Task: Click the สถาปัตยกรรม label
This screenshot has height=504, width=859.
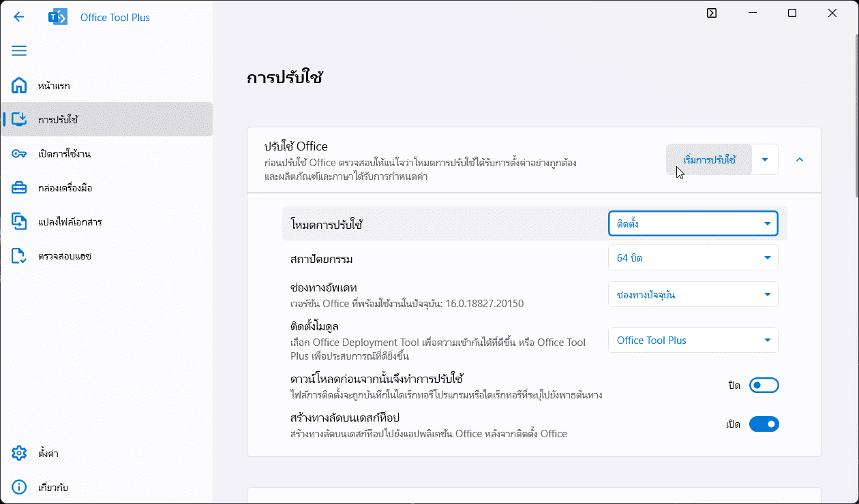Action: [x=322, y=259]
